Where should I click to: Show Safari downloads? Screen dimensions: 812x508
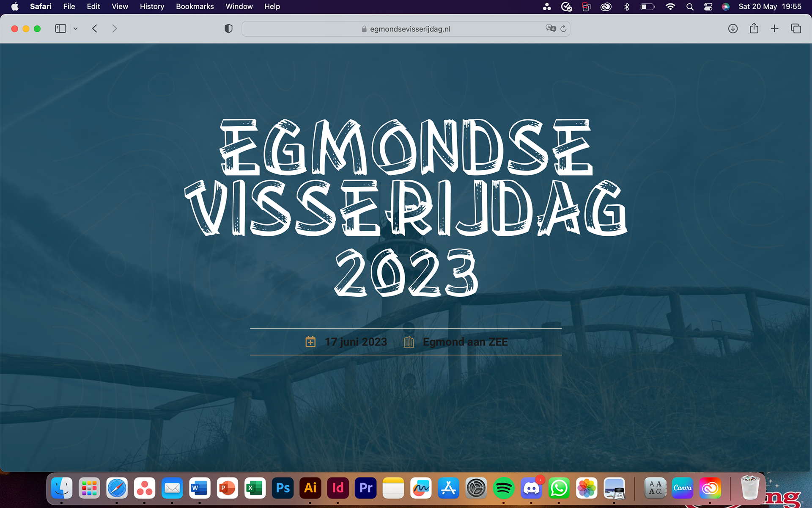point(733,28)
